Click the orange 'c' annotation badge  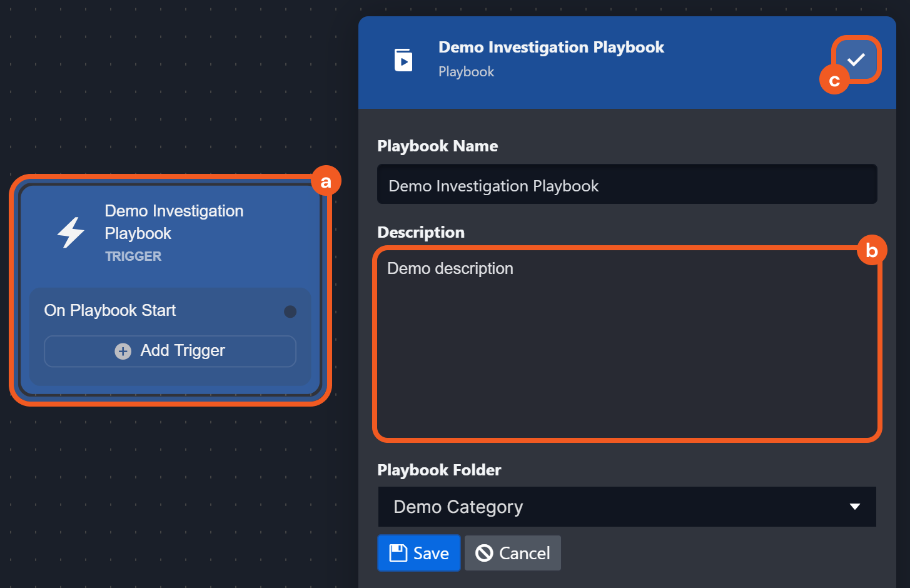pyautogui.click(x=834, y=80)
